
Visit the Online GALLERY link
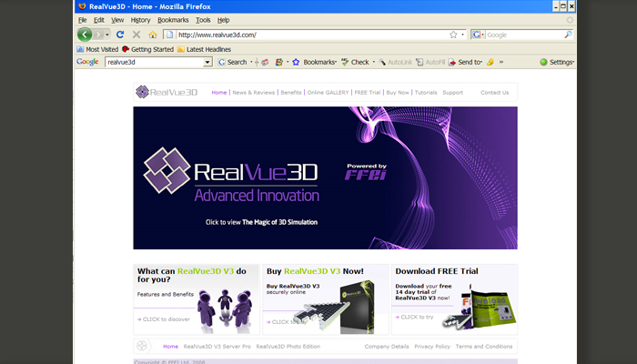point(328,93)
